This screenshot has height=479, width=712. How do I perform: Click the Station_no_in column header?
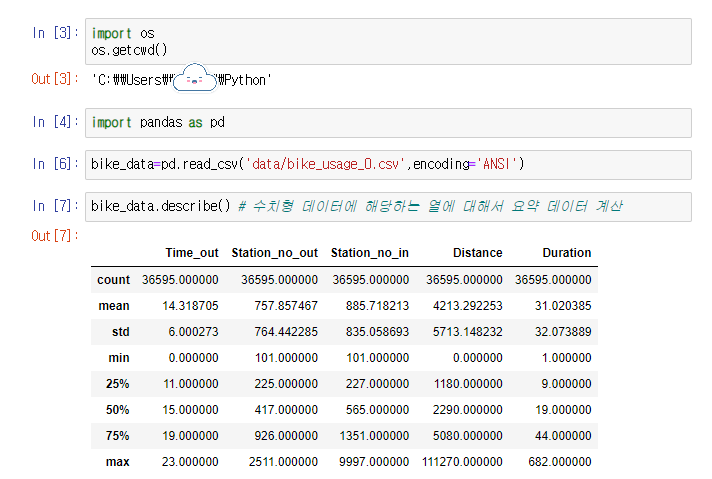click(370, 253)
